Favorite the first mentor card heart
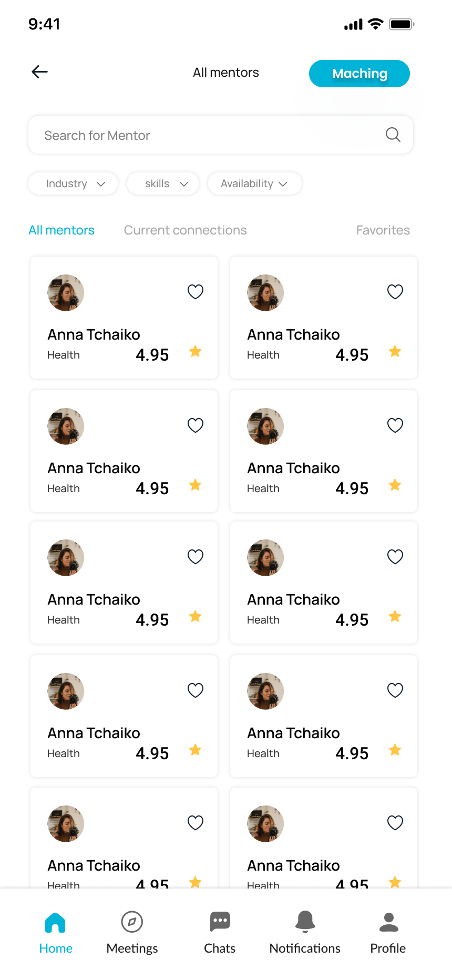 coord(196,292)
